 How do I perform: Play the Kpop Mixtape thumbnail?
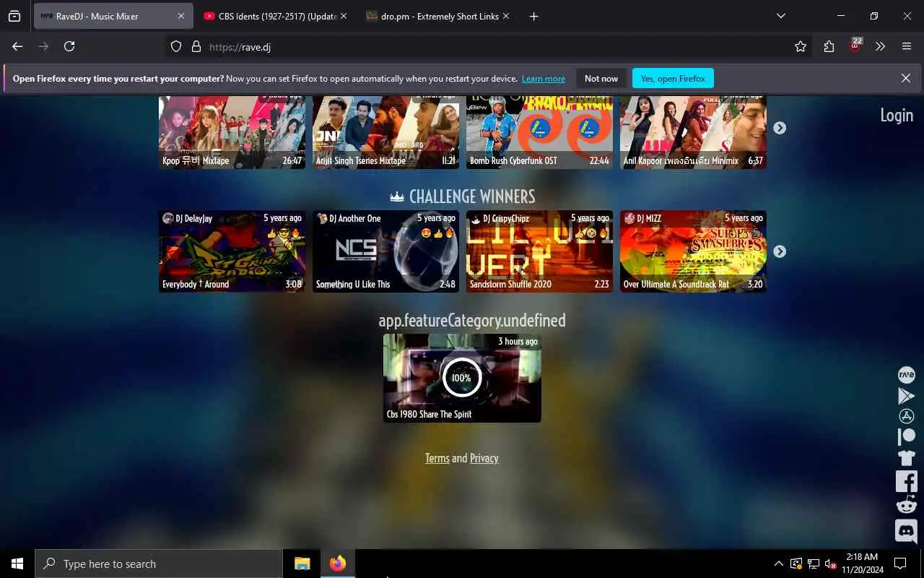tap(232, 132)
